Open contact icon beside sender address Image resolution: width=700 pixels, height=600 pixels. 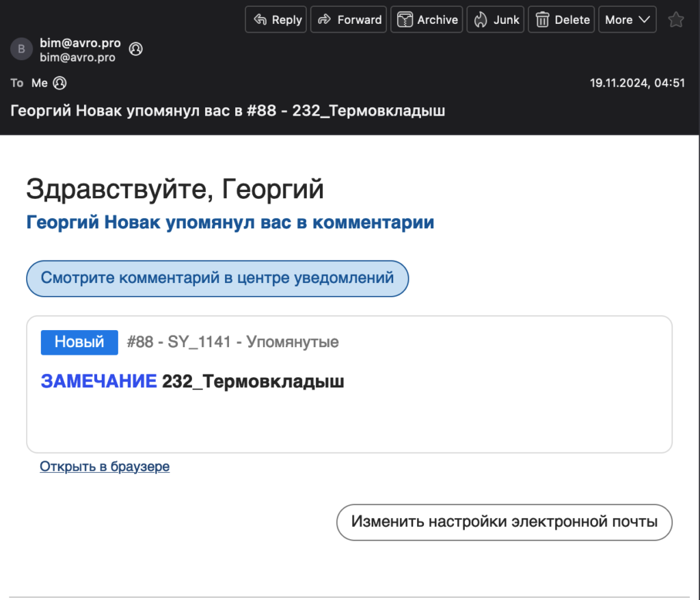pyautogui.click(x=136, y=49)
